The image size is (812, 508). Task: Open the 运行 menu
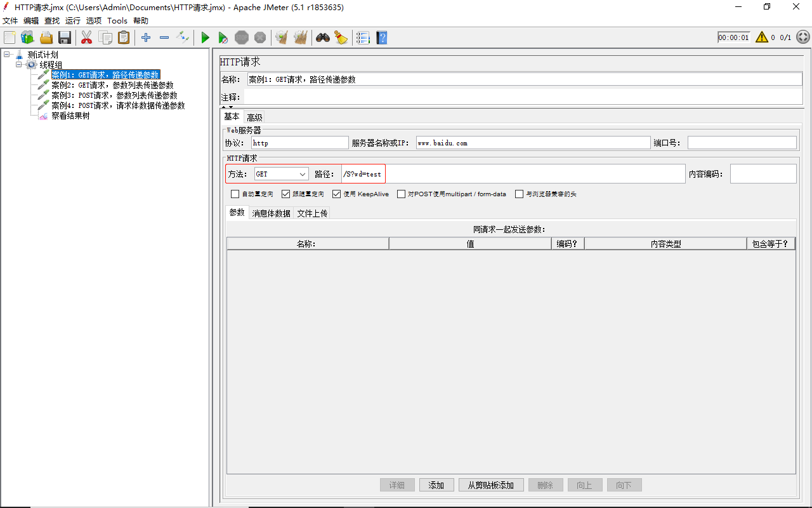73,21
